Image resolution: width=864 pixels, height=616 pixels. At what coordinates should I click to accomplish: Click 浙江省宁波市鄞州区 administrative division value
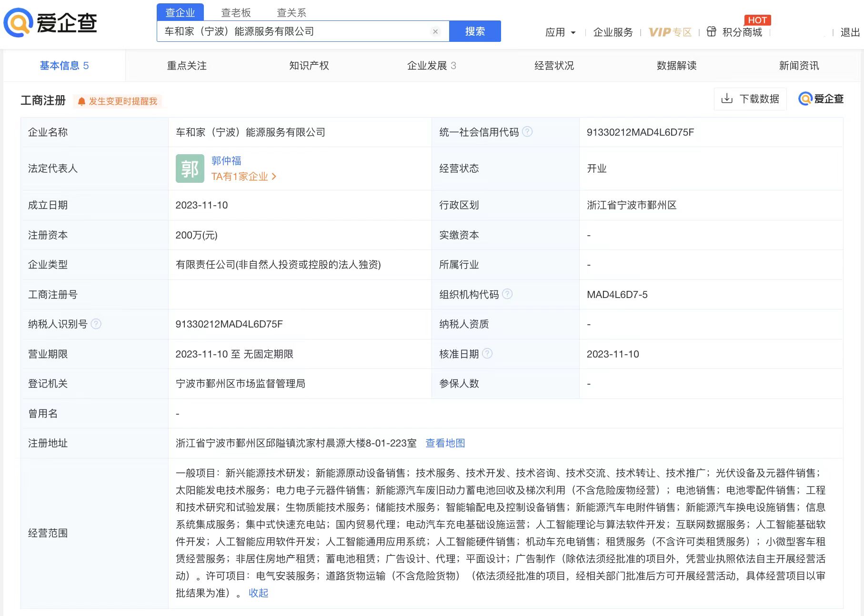click(x=632, y=205)
